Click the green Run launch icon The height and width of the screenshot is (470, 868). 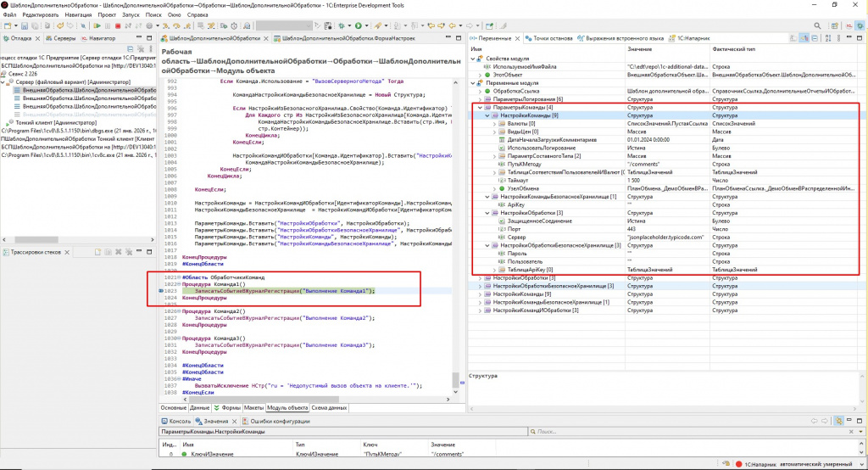point(359,26)
